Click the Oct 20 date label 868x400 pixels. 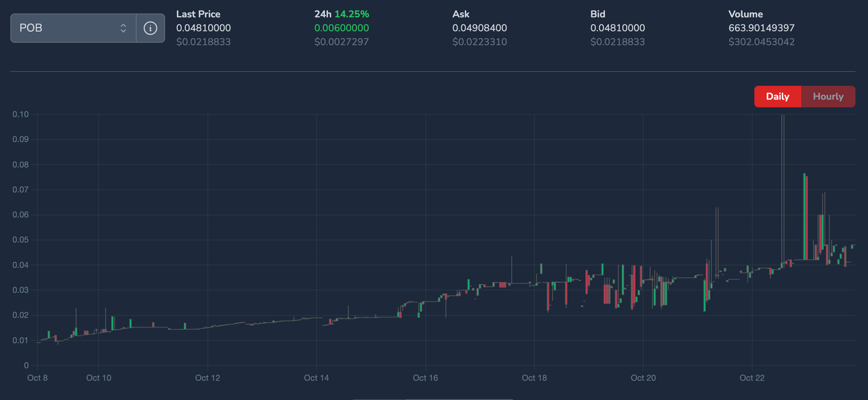click(x=643, y=378)
